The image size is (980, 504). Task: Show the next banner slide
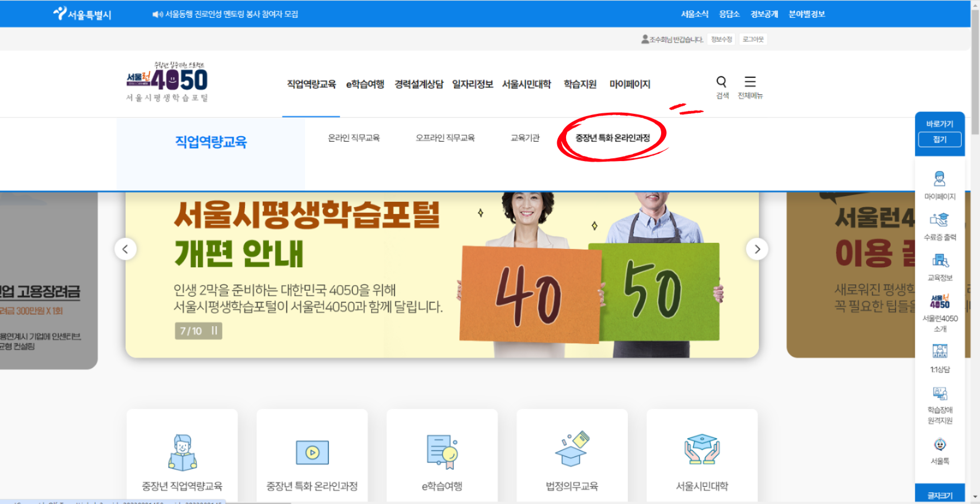tap(757, 249)
